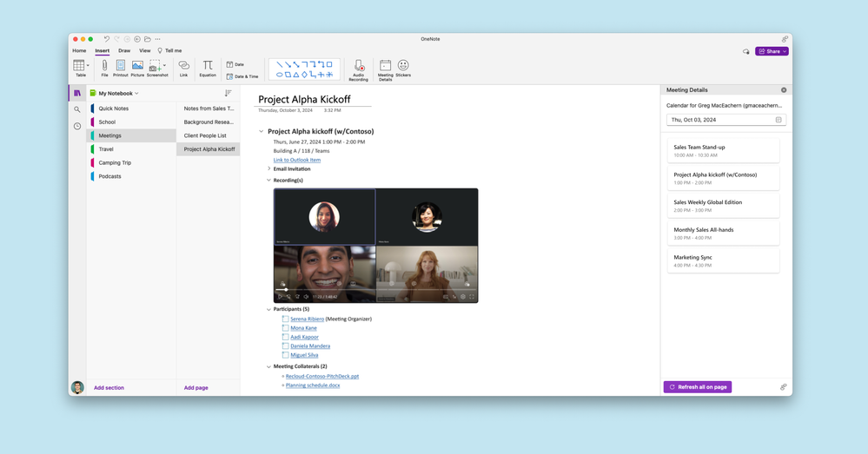The width and height of the screenshot is (868, 454).
Task: Insert a Link from the ribbon
Action: [x=184, y=68]
